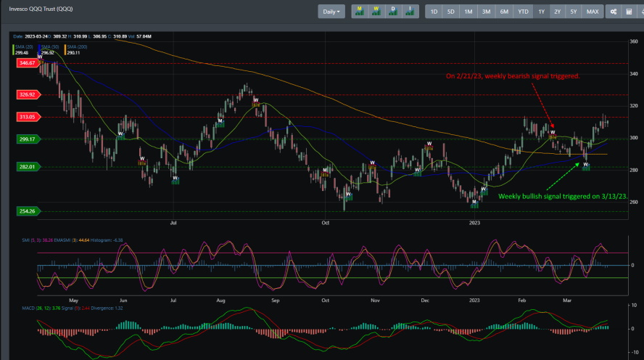
Task: Click the 299.17 support level tag
Action: coord(28,139)
